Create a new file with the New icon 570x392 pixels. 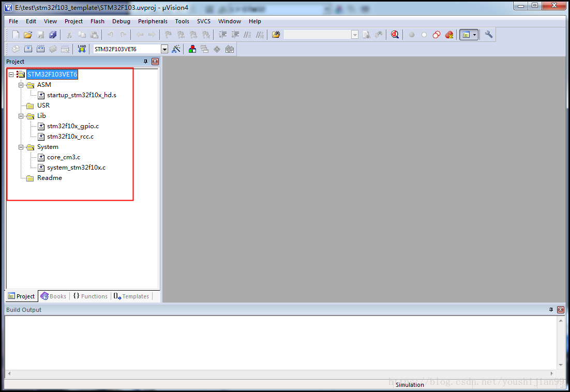[x=16, y=35]
